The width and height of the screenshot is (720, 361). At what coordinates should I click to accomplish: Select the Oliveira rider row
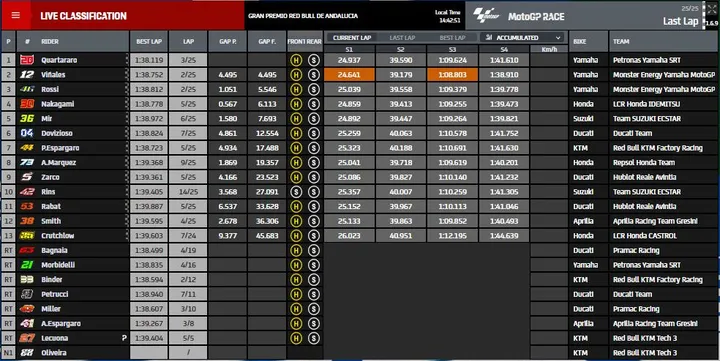[360, 353]
